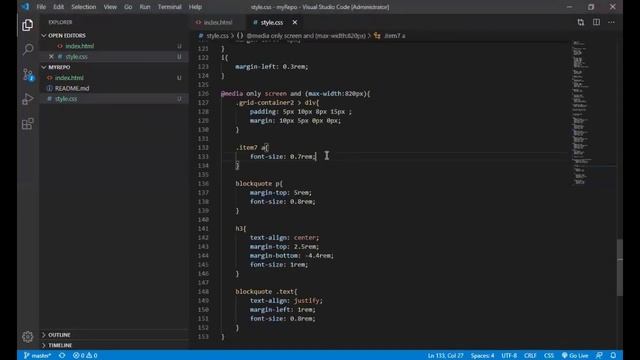This screenshot has width=640, height=360.
Task: Click the Open Changes icon in editor toolbar
Action: click(x=580, y=22)
